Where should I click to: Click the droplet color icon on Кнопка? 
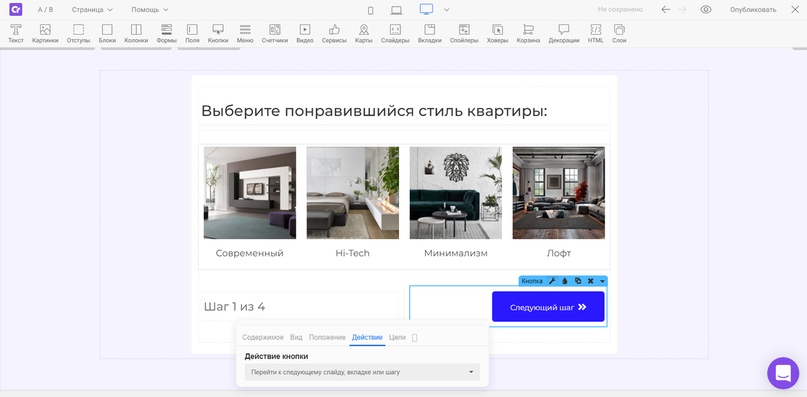565,281
